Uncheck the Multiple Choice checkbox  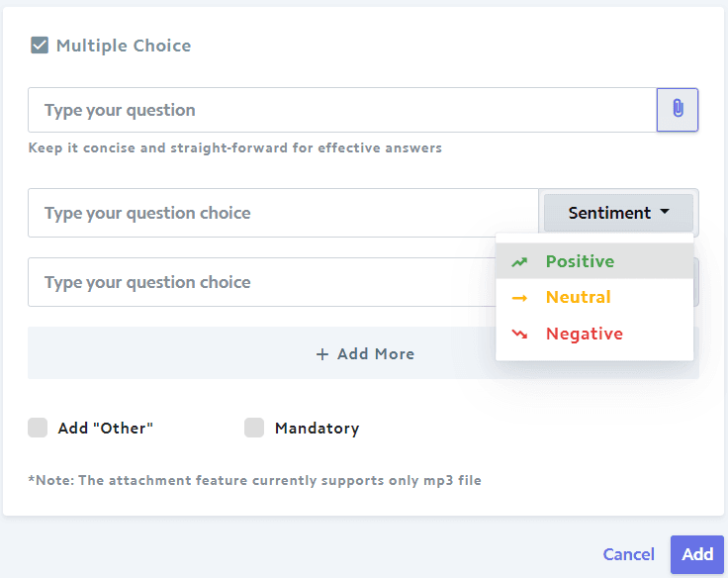40,46
